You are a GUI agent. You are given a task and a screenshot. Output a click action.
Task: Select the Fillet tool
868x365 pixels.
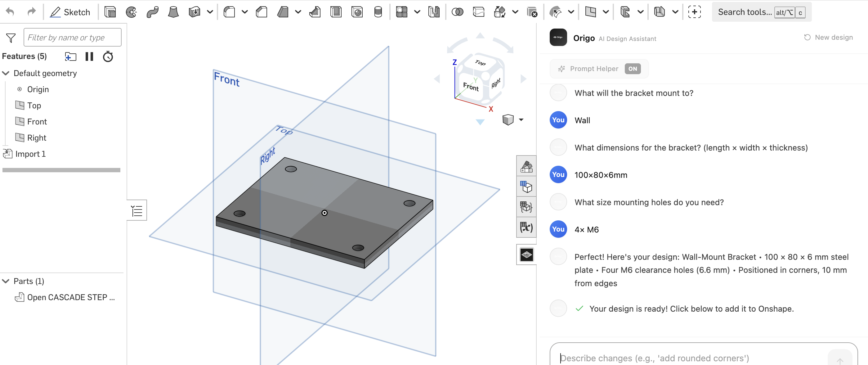(230, 11)
